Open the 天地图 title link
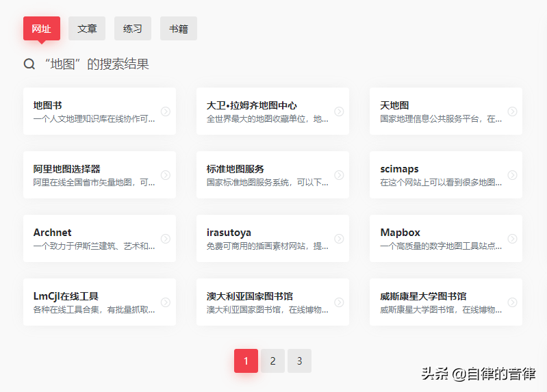 [x=394, y=105]
